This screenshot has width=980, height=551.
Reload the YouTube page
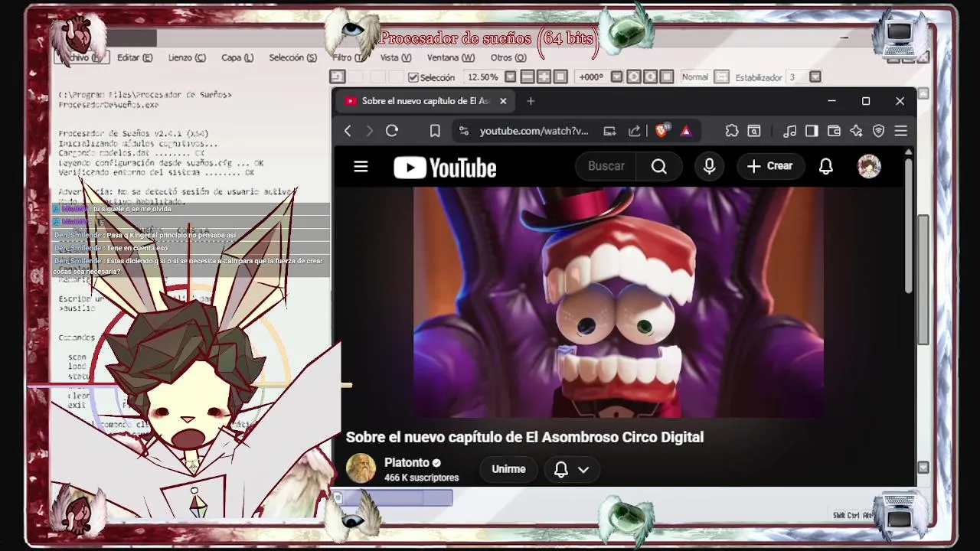[392, 131]
